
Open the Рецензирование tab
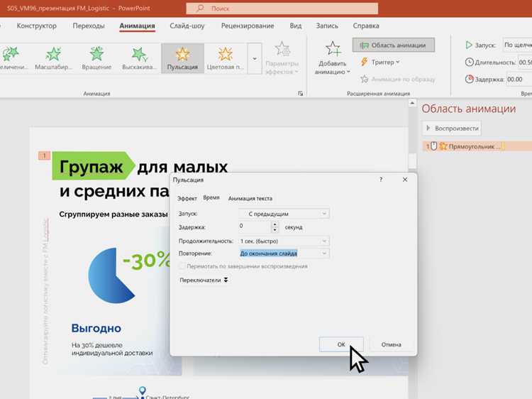pos(248,26)
